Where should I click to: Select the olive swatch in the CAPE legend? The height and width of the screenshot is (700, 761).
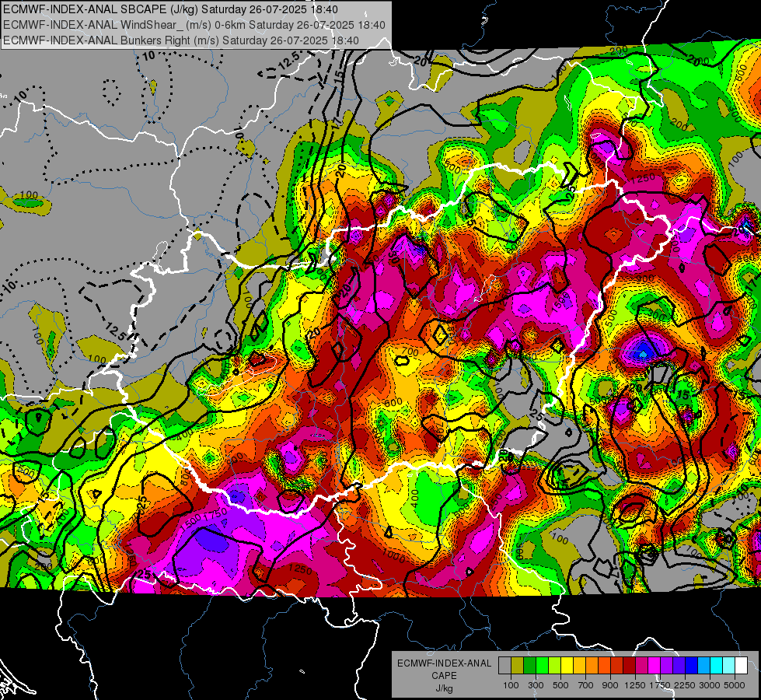pos(518,665)
